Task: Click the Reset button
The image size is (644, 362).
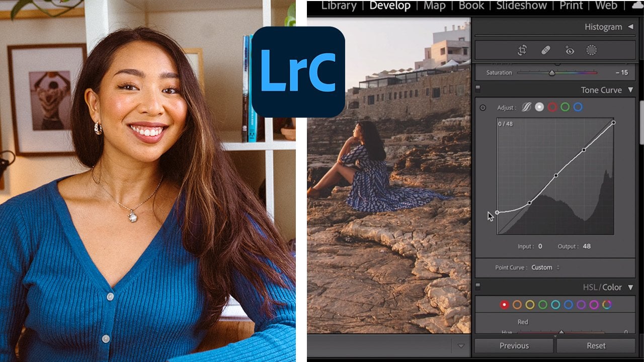Action: tap(596, 346)
